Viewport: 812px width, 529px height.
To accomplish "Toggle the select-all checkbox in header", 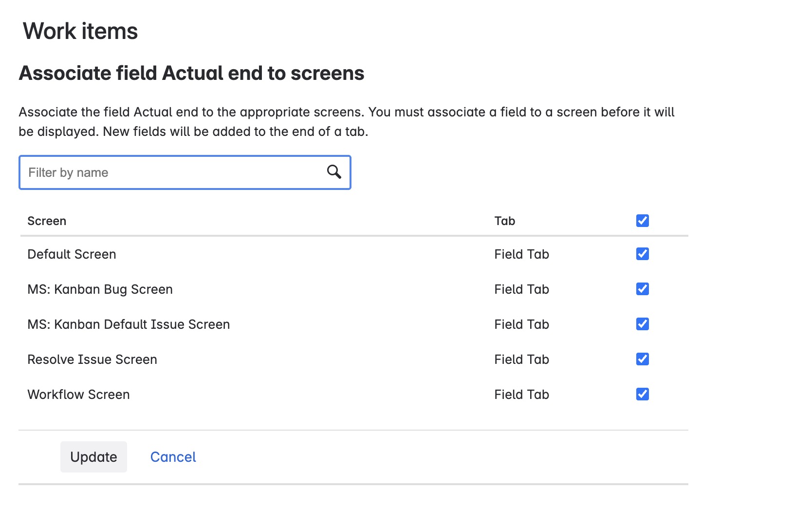I will coord(642,221).
